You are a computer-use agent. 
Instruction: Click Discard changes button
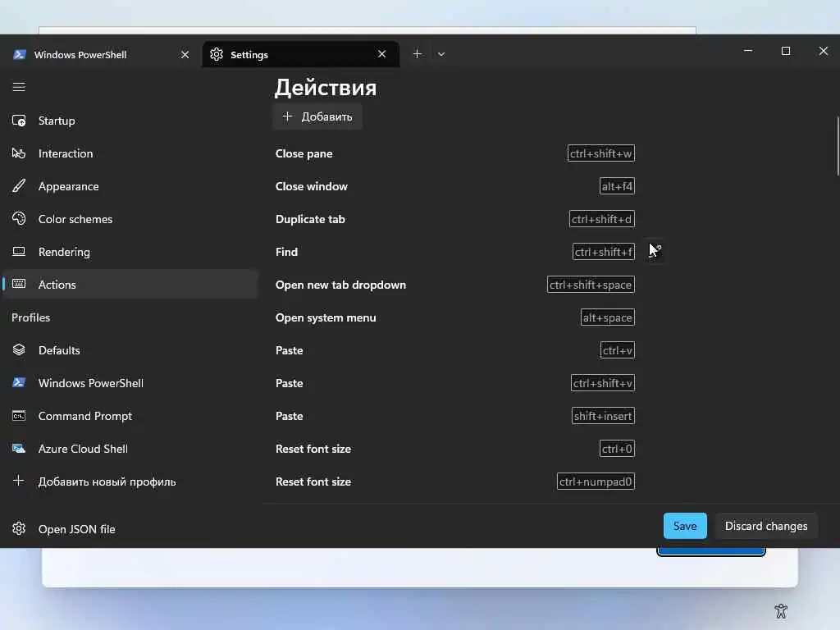[x=766, y=526]
